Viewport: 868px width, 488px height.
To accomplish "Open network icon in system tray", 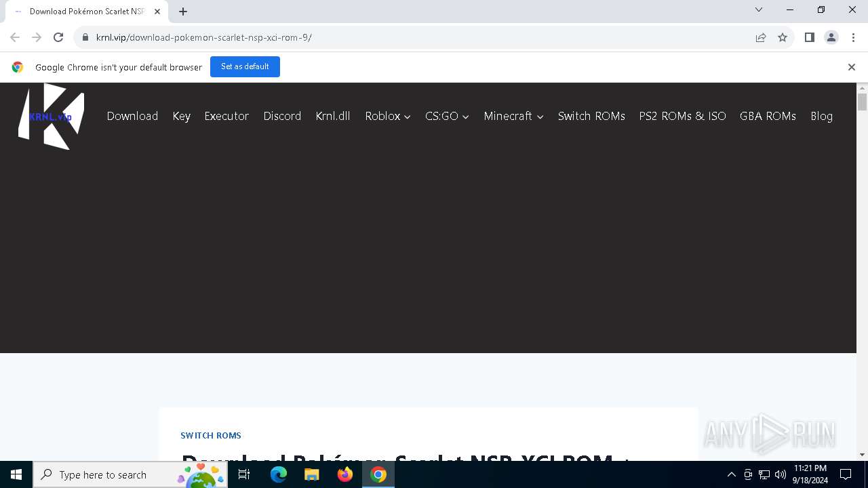I will pos(764,474).
